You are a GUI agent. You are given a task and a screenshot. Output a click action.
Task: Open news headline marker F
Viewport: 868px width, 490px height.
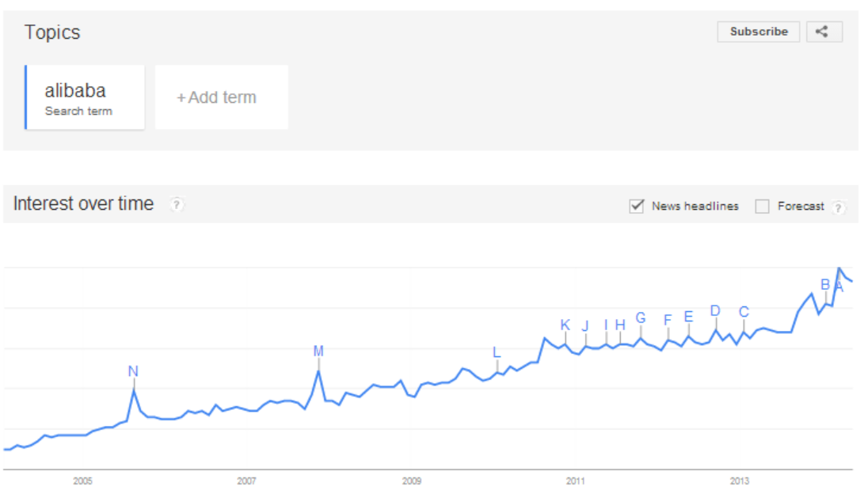[668, 320]
